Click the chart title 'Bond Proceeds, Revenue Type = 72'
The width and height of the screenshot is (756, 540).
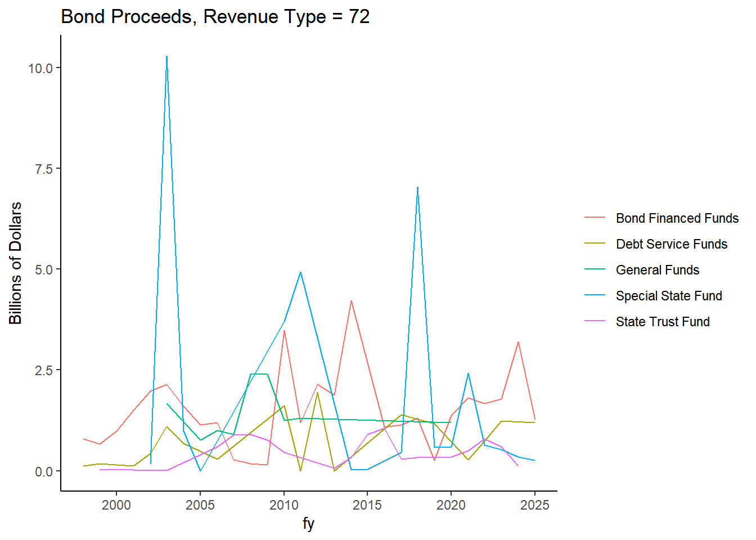pyautogui.click(x=215, y=17)
